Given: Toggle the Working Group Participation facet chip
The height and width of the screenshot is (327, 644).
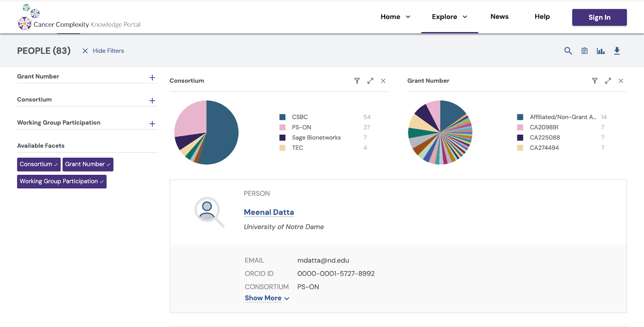Looking at the screenshot, I should (x=62, y=181).
